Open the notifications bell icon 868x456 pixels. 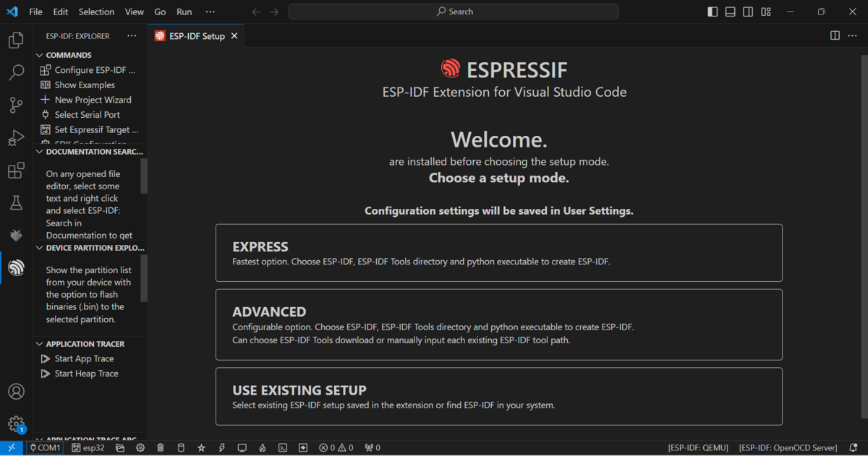point(854,448)
